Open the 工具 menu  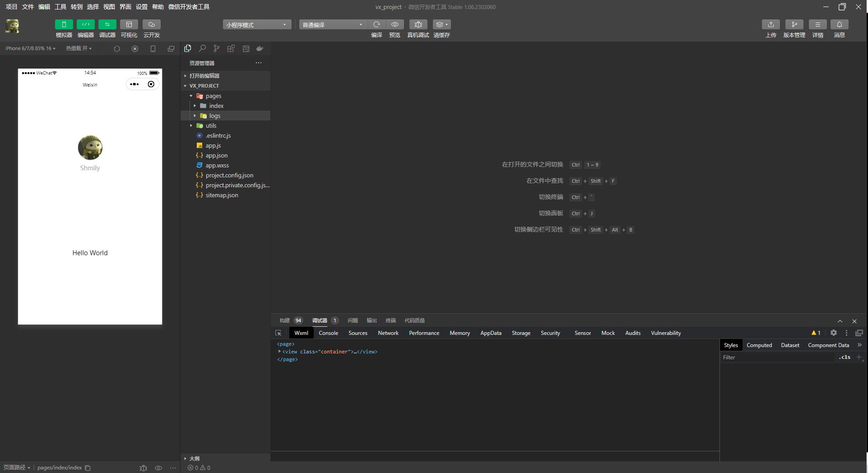click(60, 7)
